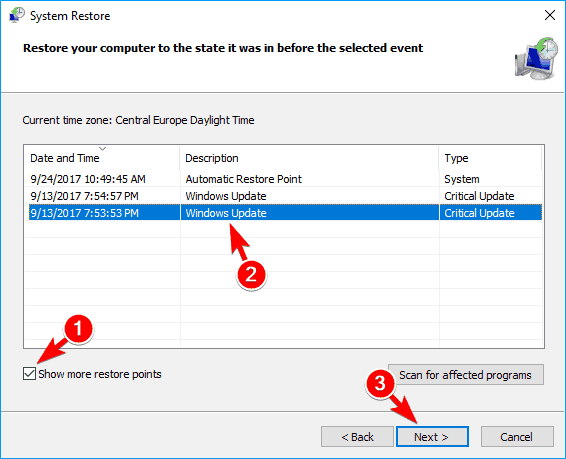Image resolution: width=566 pixels, height=459 pixels.
Task: Sort by the Type column header
Action: (x=490, y=158)
